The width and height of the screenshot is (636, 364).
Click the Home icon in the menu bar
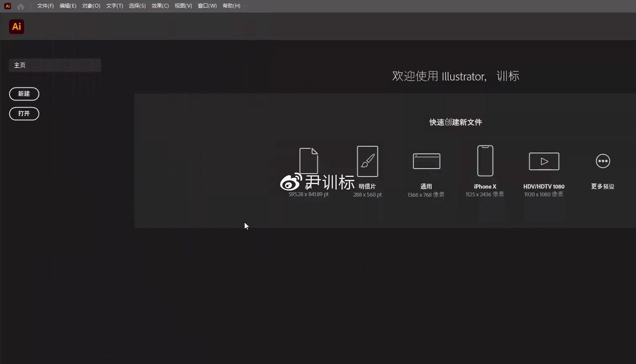coord(21,6)
